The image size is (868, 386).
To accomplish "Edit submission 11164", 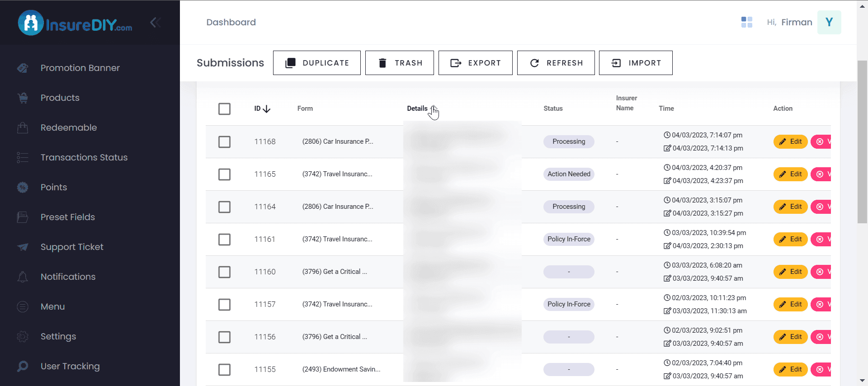I will pyautogui.click(x=790, y=207).
